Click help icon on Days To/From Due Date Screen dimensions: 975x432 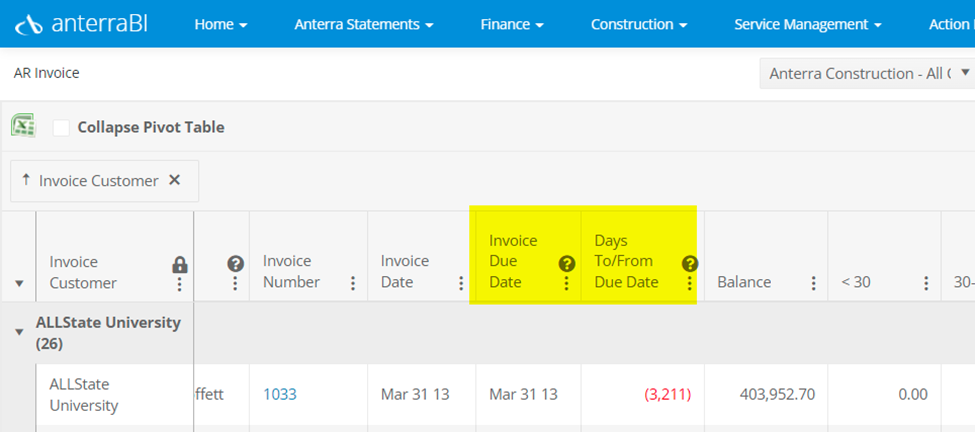tap(689, 264)
